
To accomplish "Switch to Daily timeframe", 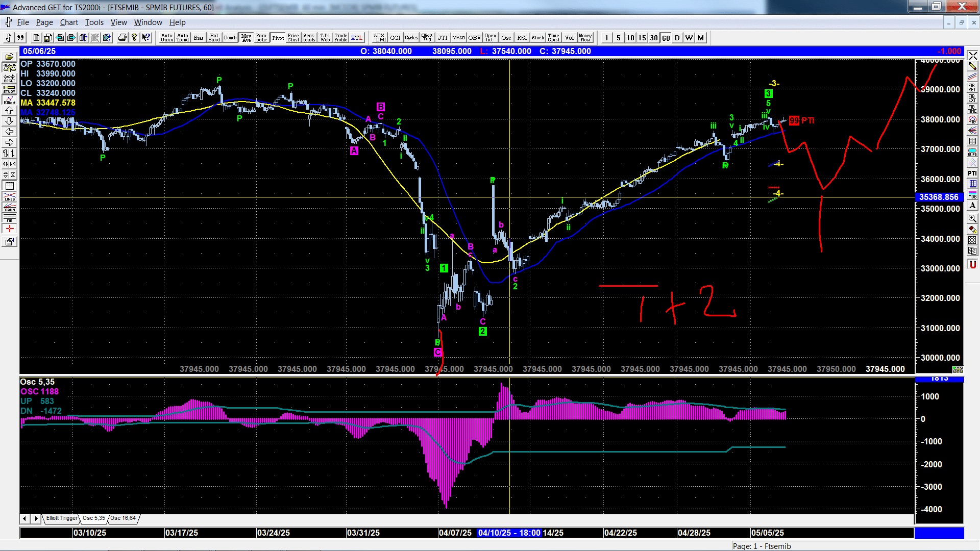I will pyautogui.click(x=677, y=38).
